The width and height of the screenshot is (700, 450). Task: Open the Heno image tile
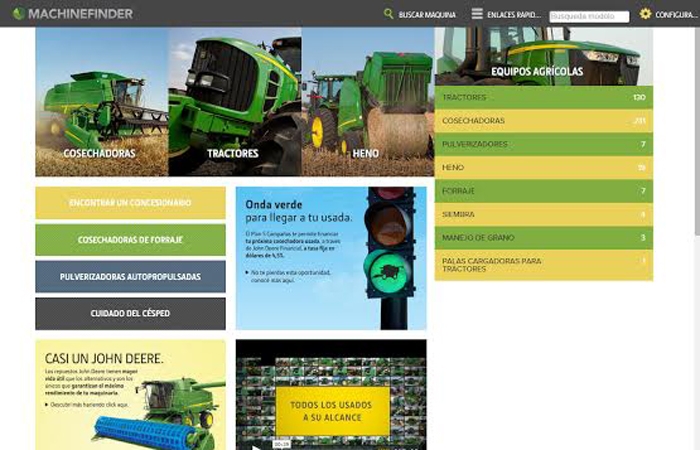368,102
